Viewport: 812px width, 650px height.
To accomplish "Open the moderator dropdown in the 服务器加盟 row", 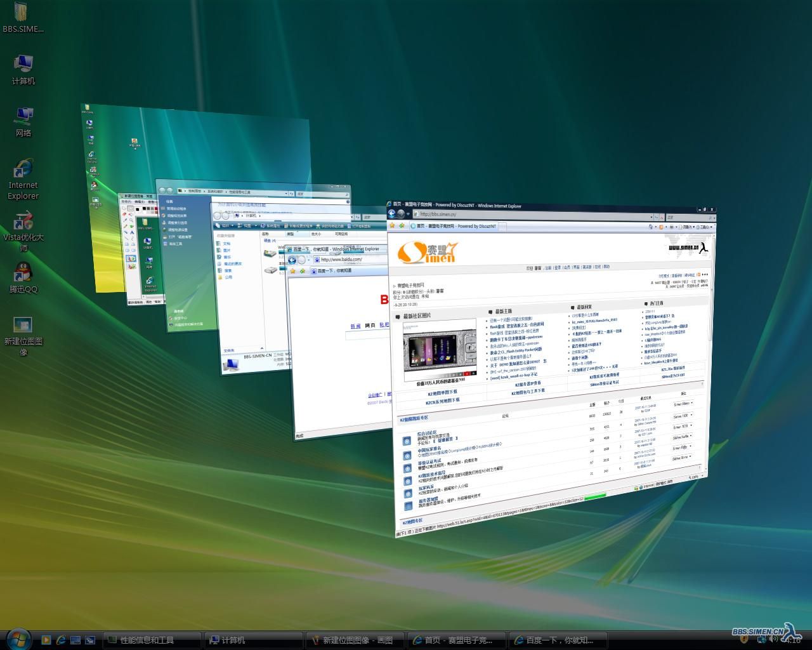I will click(682, 458).
